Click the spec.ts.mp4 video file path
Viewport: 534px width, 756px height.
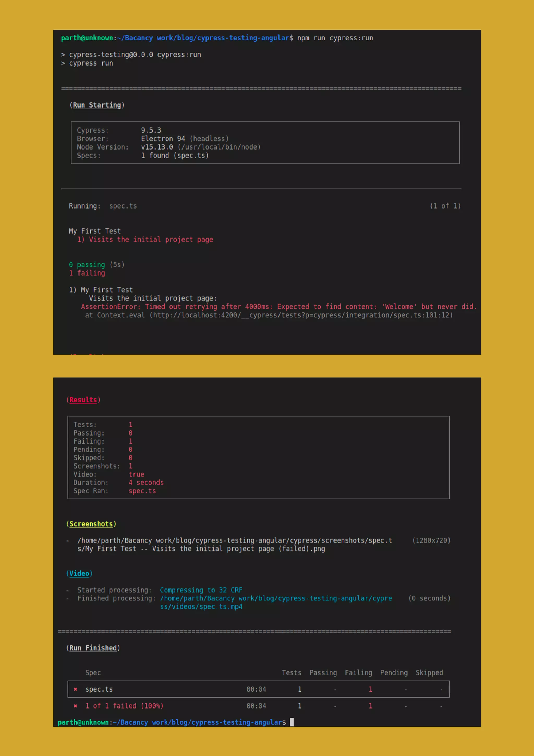(x=201, y=606)
